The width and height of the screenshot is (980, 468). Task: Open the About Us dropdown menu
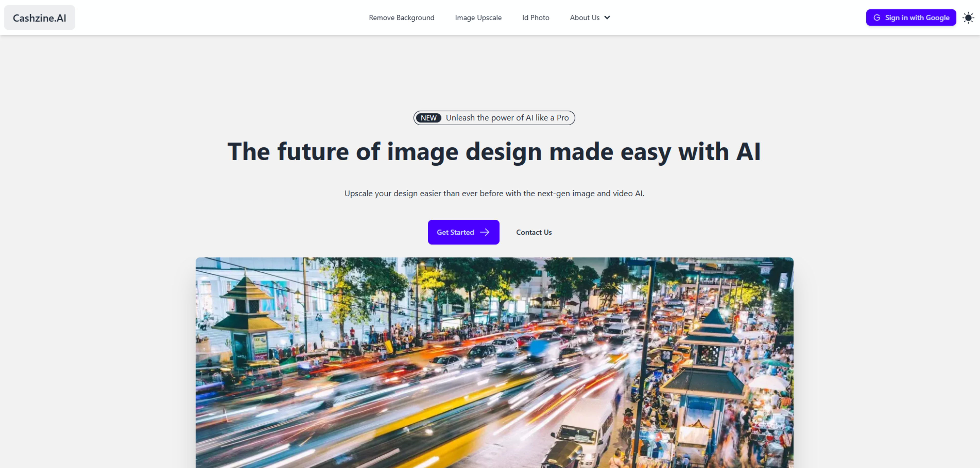[585, 18]
